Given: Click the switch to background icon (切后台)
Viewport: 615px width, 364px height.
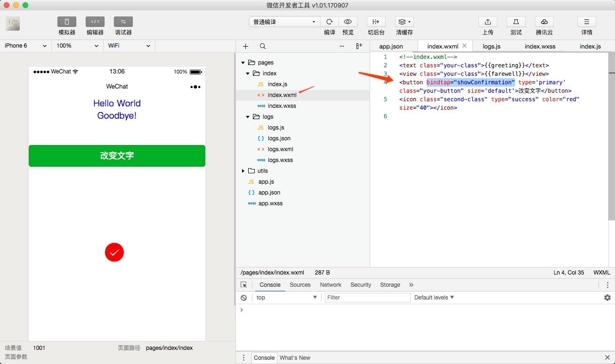Looking at the screenshot, I should pos(376,22).
